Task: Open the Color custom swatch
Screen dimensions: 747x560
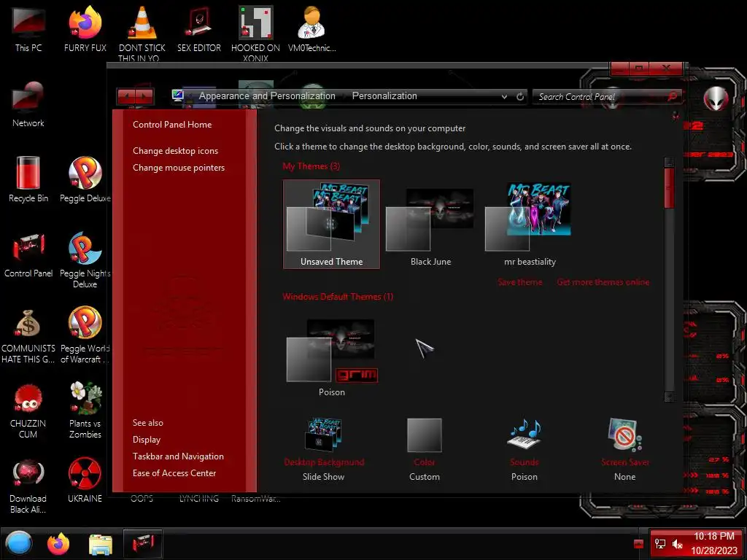Action: click(x=425, y=449)
